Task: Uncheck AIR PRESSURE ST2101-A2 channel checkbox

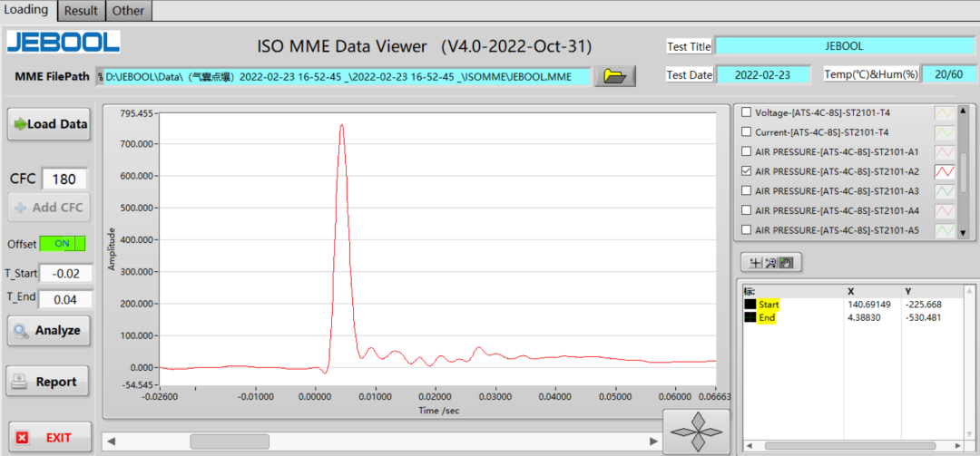Action: [747, 171]
